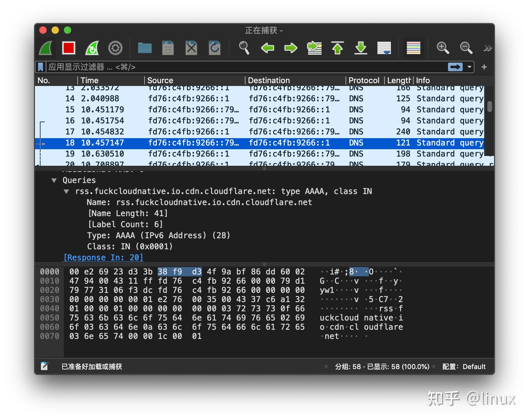Open the display filter history dropdown
Viewport: 529px width, 420px height.
tap(469, 67)
